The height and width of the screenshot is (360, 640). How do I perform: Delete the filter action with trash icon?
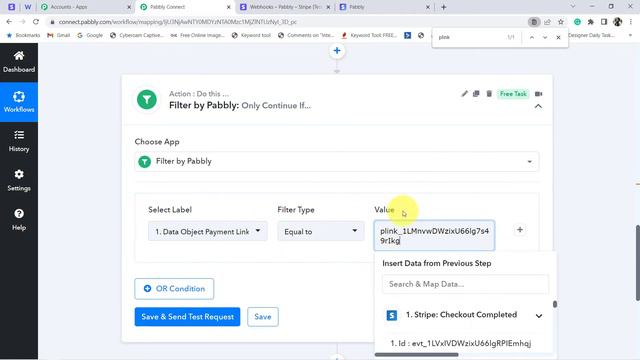pos(489,94)
